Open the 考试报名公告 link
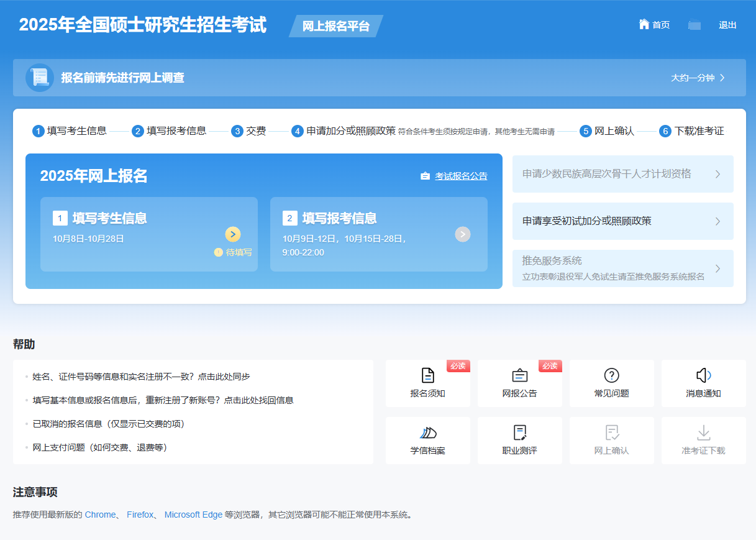The width and height of the screenshot is (756, 540). [x=460, y=176]
